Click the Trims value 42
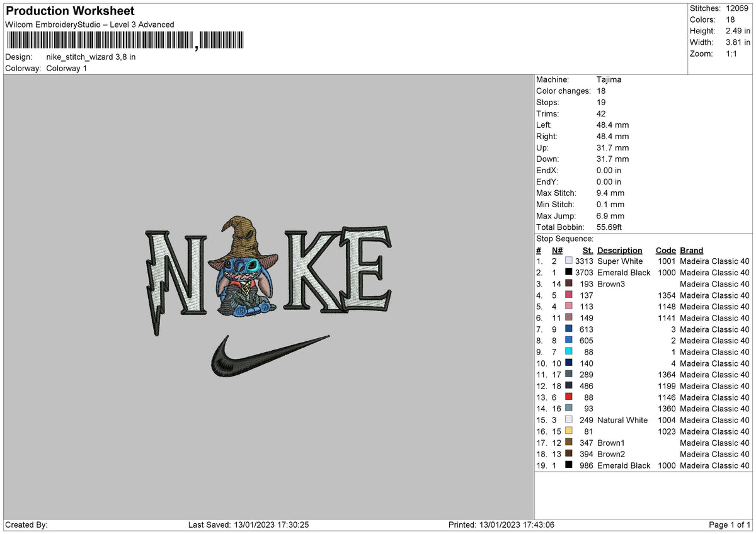 (x=601, y=113)
